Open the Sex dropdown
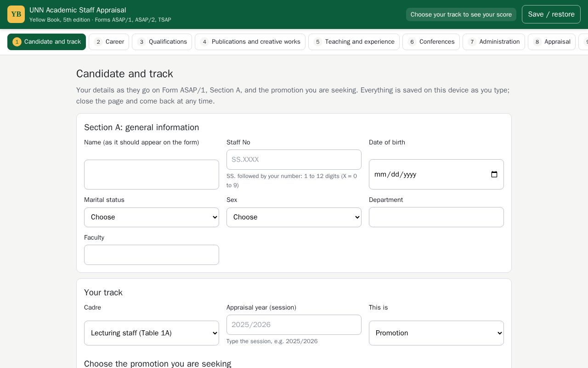This screenshot has height=368, width=588. (x=294, y=217)
